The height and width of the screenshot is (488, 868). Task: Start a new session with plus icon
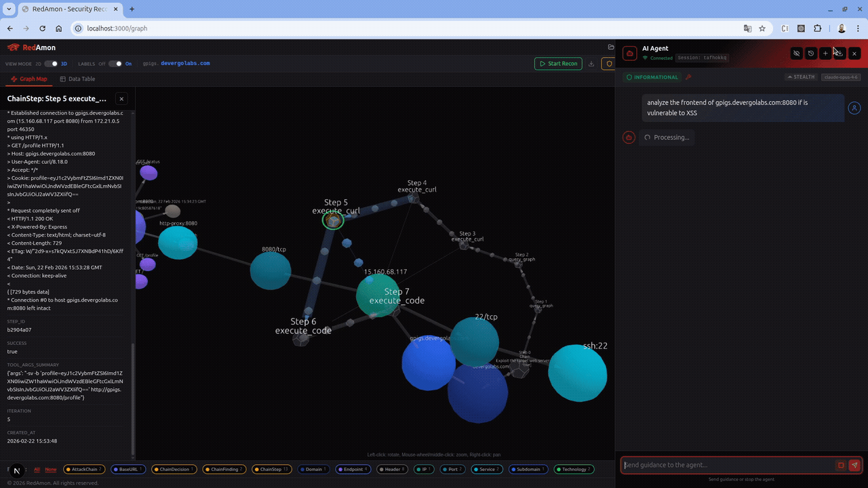825,54
